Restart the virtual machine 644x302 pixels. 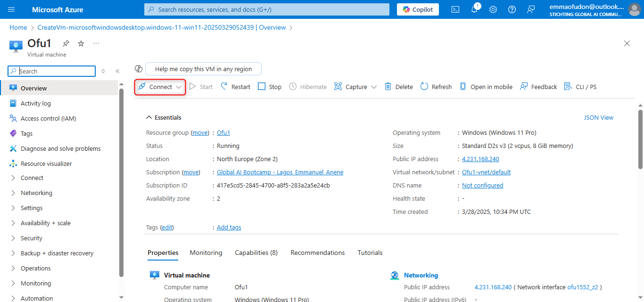(x=235, y=87)
